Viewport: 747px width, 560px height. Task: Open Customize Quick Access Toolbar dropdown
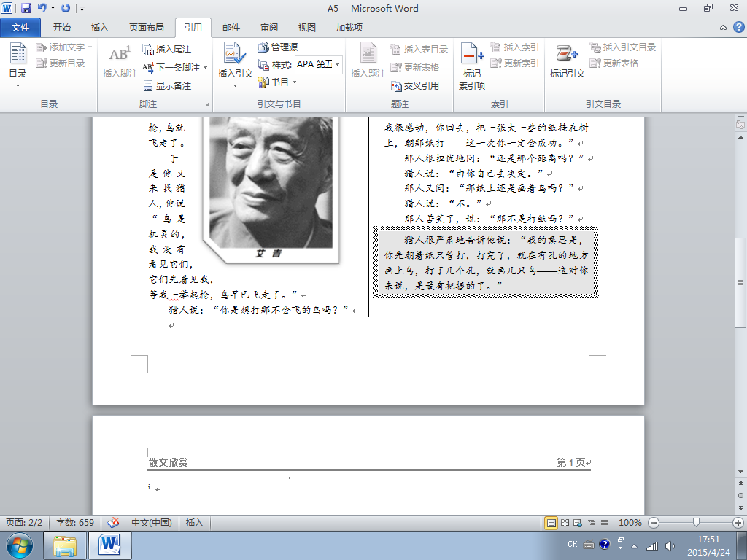pos(82,8)
